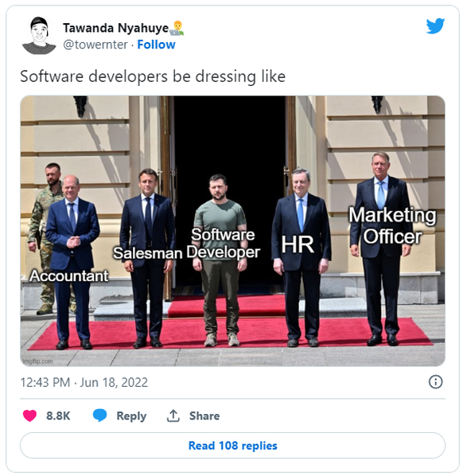This screenshot has width=463, height=476.
Task: Click the Twitter bird logo
Action: pos(435,26)
